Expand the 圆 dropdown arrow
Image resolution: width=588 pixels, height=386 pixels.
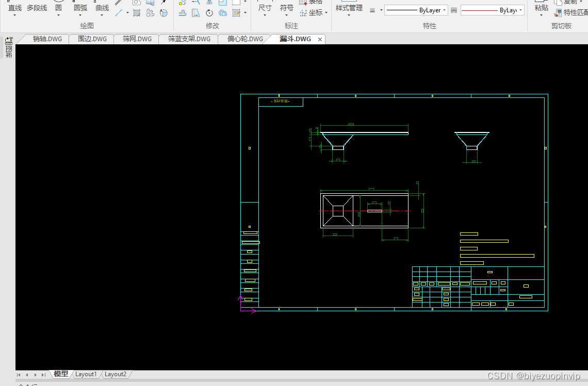pos(58,15)
